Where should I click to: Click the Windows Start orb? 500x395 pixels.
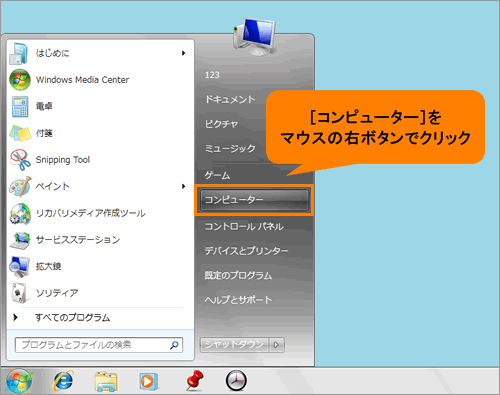pos(19,381)
